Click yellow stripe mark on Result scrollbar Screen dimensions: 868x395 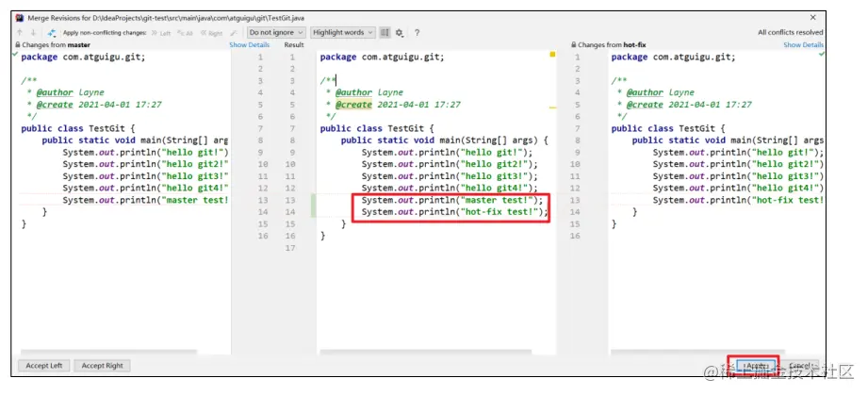click(552, 108)
